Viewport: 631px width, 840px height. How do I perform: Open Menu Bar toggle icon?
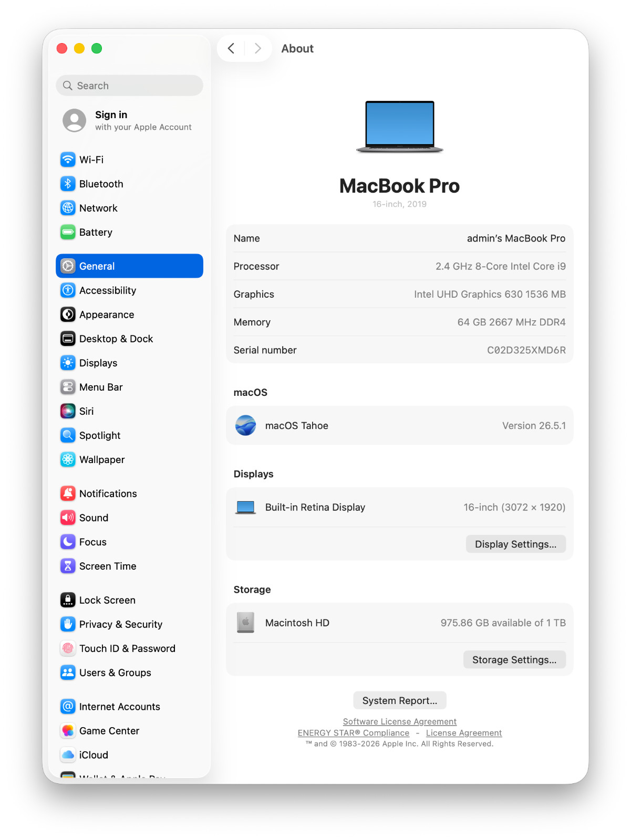68,387
